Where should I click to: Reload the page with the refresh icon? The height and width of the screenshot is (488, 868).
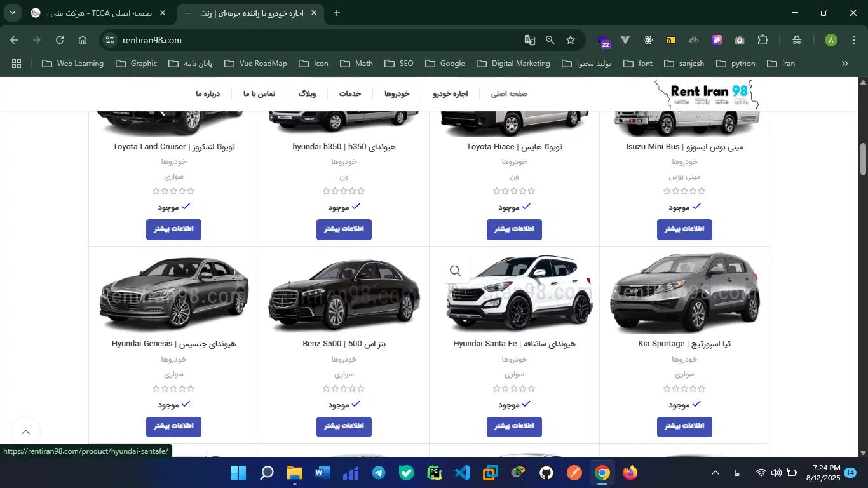[x=60, y=40]
